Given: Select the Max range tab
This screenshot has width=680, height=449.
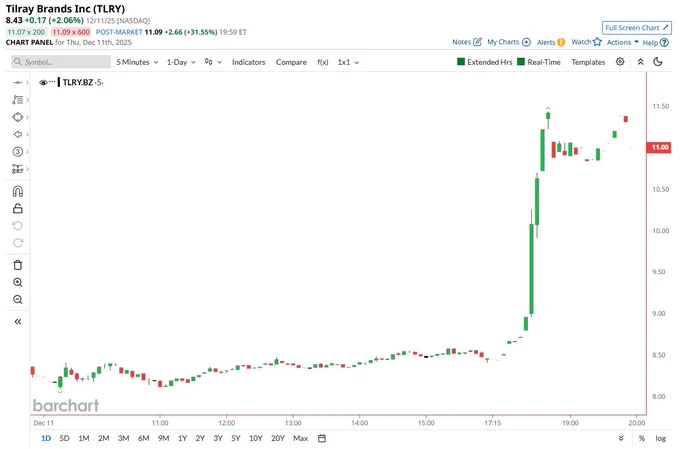Looking at the screenshot, I should point(301,438).
